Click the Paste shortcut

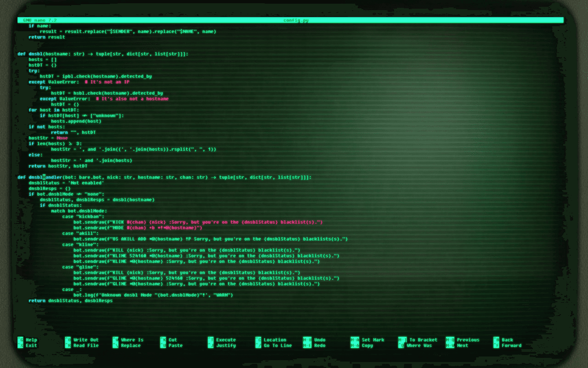pos(175,345)
